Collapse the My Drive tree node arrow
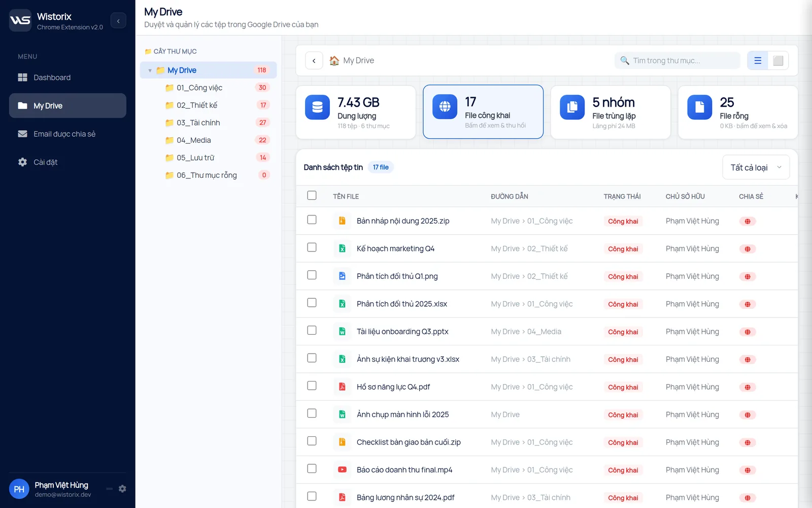812x508 pixels. [x=150, y=71]
